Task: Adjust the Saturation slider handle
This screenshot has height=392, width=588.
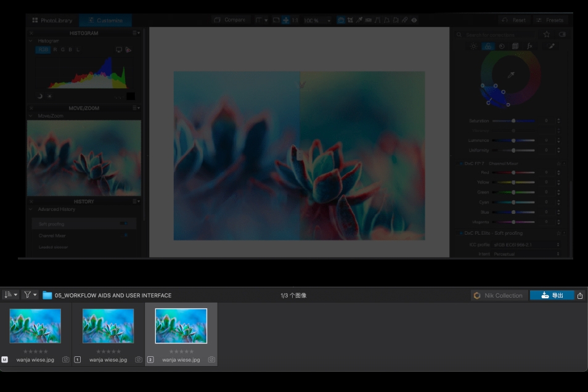Action: click(513, 121)
